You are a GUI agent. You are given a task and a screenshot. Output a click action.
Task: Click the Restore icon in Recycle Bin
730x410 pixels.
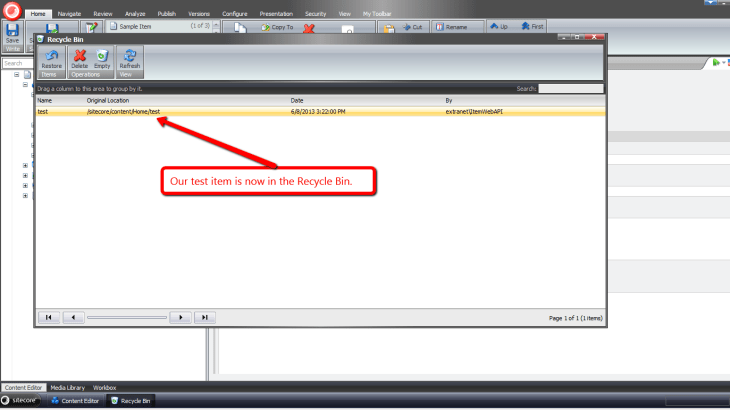pos(51,58)
